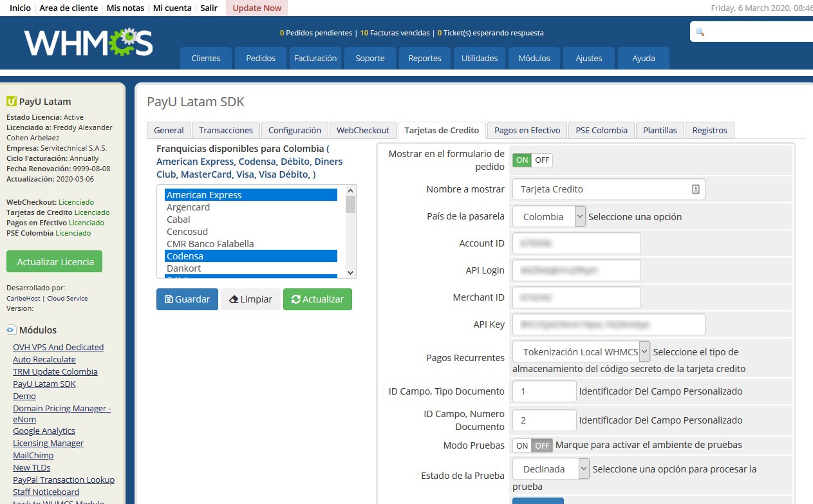Select the Tarjetas de Credito tab

[442, 130]
